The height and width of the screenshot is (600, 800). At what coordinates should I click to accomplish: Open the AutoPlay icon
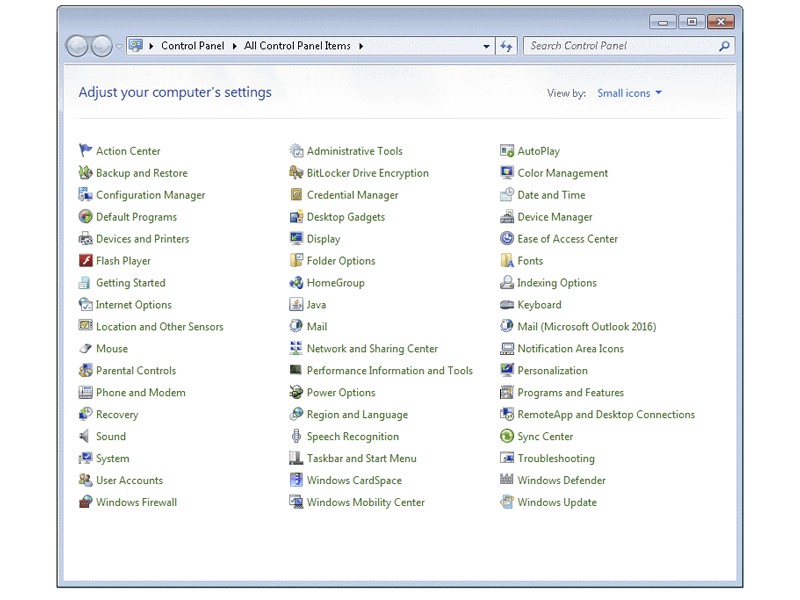[x=507, y=151]
